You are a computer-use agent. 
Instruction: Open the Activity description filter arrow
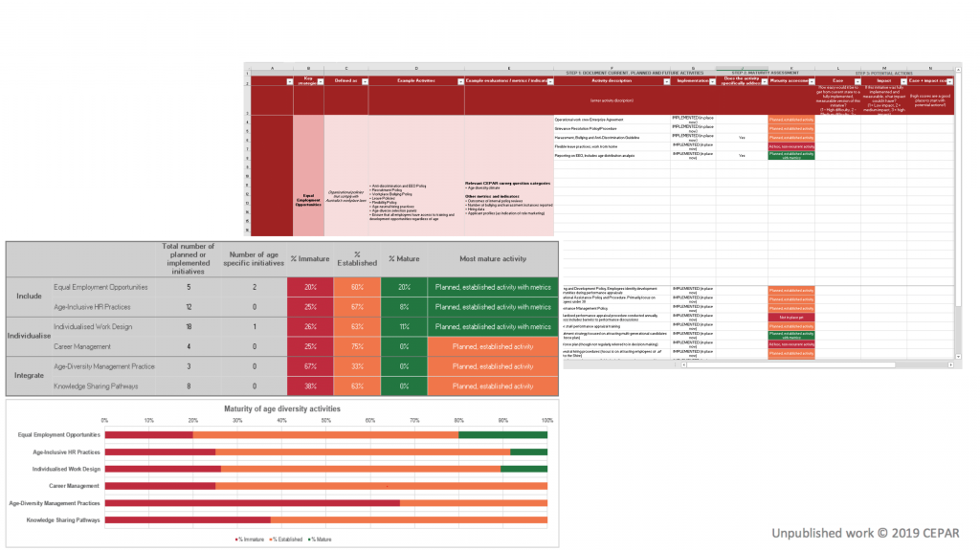pyautogui.click(x=666, y=82)
